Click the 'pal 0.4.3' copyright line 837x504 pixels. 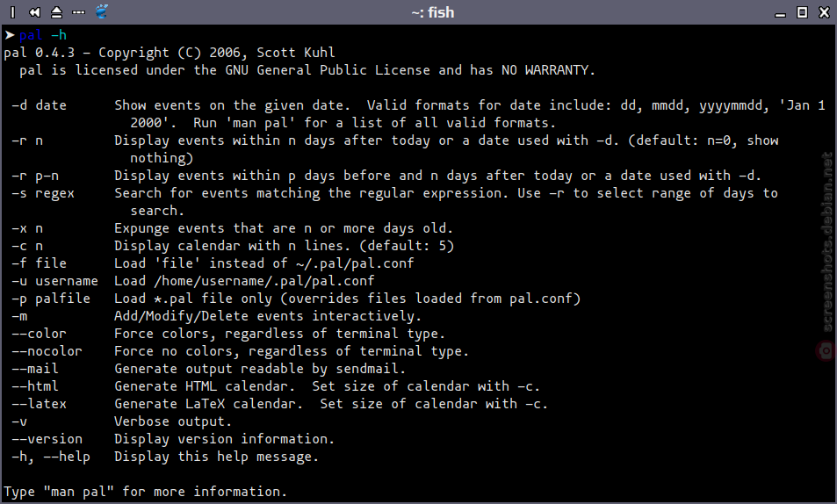pos(170,53)
